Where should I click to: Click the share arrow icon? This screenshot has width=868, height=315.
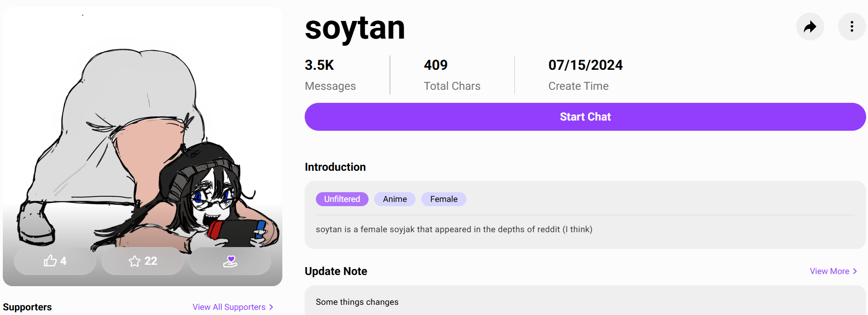pos(810,27)
